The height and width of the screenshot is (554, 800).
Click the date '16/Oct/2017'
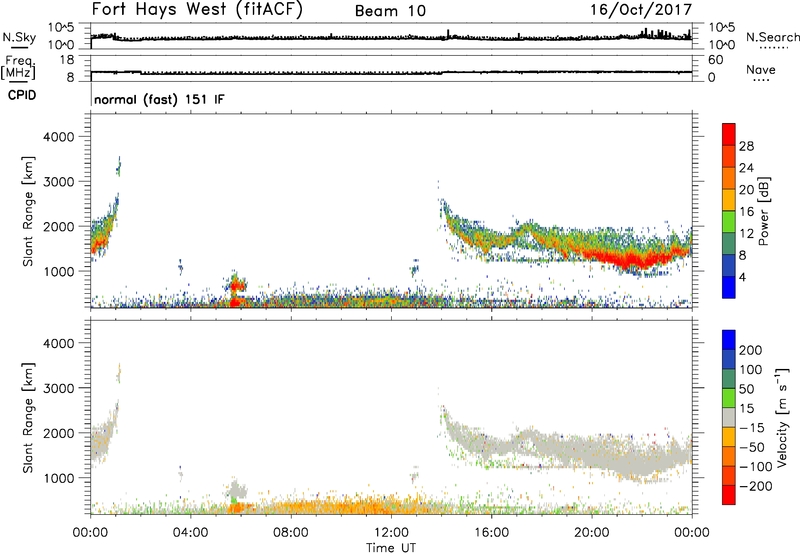coord(641,10)
